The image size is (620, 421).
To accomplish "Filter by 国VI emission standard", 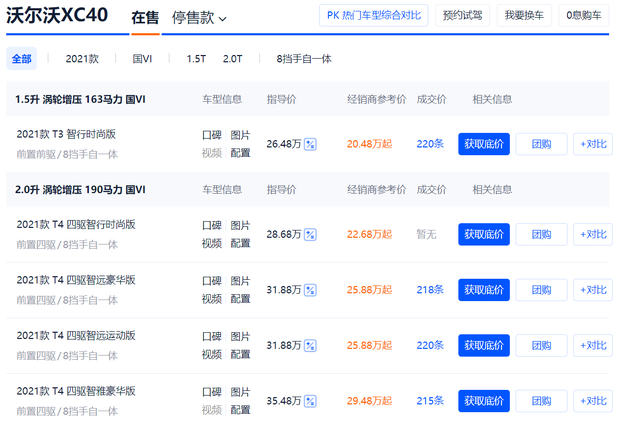I will (142, 59).
